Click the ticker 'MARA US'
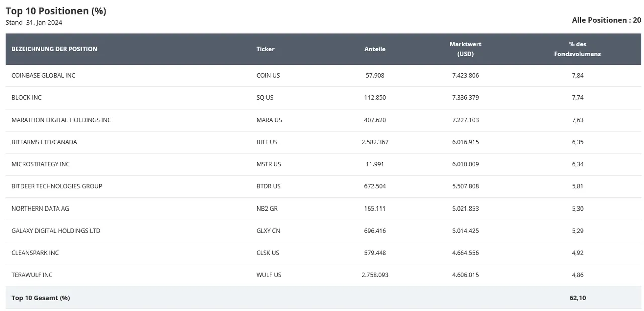Image resolution: width=644 pixels, height=311 pixels. tap(269, 120)
